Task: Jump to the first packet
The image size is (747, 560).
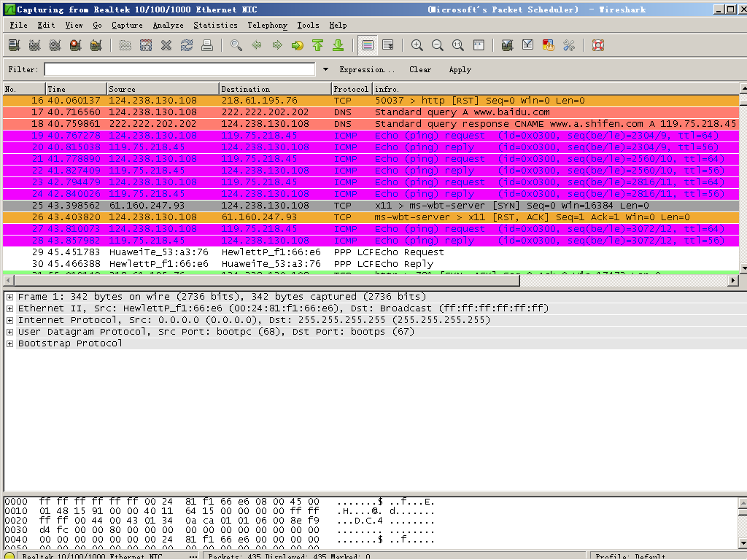Action: pos(318,45)
